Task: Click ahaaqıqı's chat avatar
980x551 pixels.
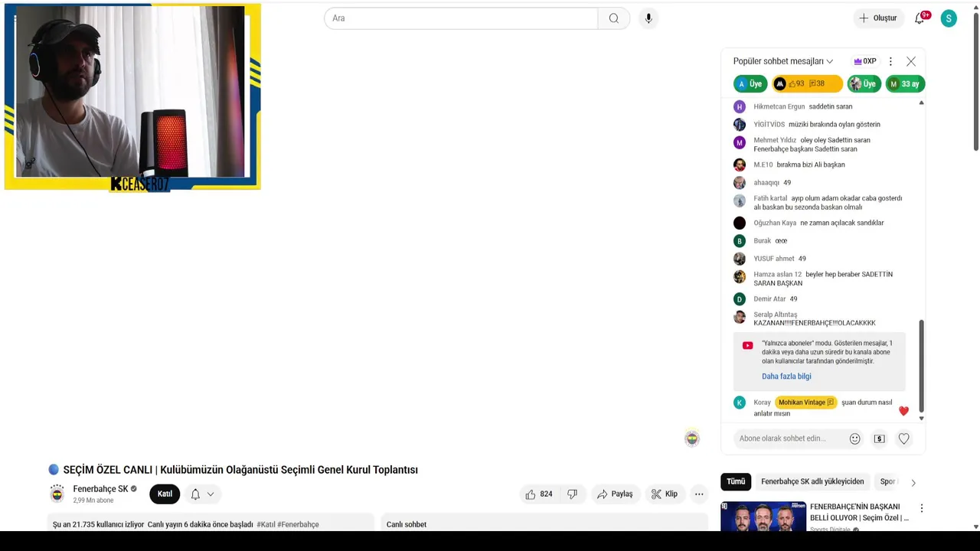Action: (x=740, y=183)
